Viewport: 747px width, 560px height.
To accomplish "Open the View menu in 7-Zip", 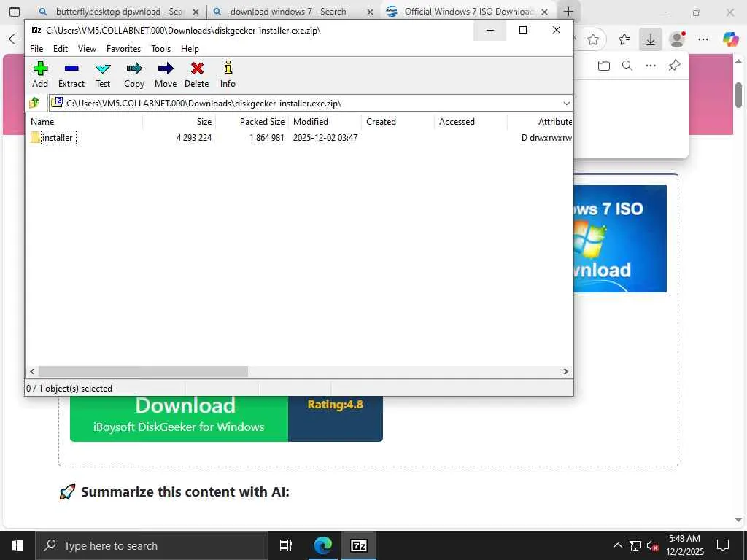I will (x=88, y=49).
